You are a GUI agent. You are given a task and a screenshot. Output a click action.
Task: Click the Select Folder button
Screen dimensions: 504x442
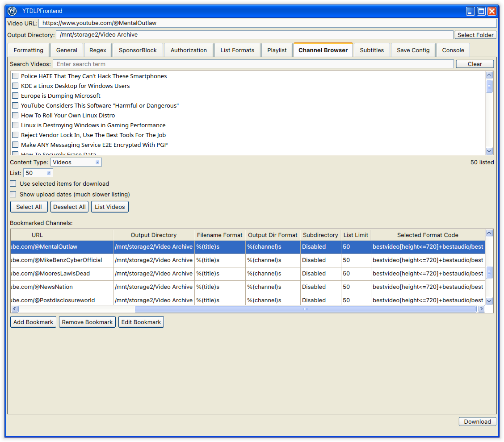pos(475,35)
